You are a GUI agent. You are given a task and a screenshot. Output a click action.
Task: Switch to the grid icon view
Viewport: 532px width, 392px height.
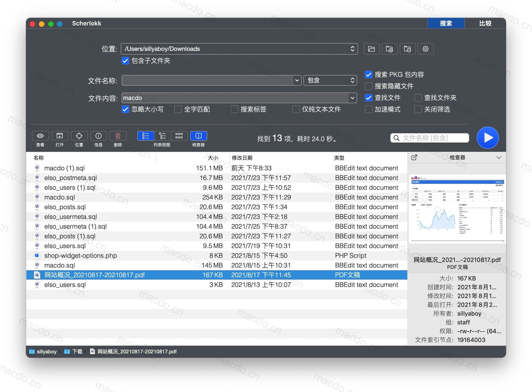pos(179,136)
